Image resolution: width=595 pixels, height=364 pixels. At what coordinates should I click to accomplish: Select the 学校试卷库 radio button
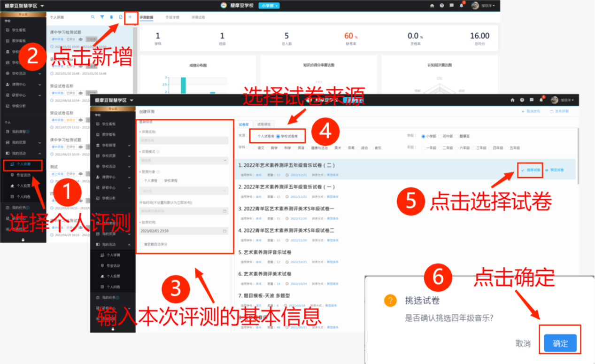point(278,136)
